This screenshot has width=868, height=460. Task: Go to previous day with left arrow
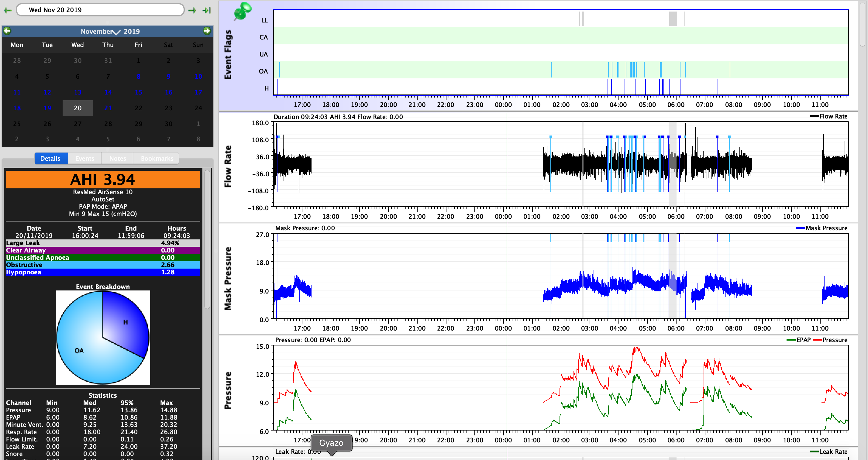click(x=7, y=10)
